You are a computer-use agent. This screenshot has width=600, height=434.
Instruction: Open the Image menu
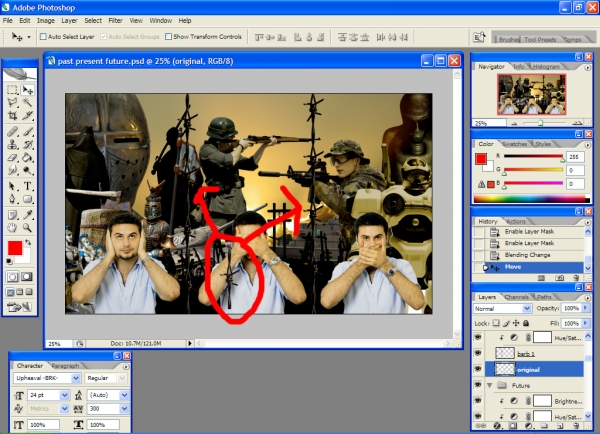(46, 21)
